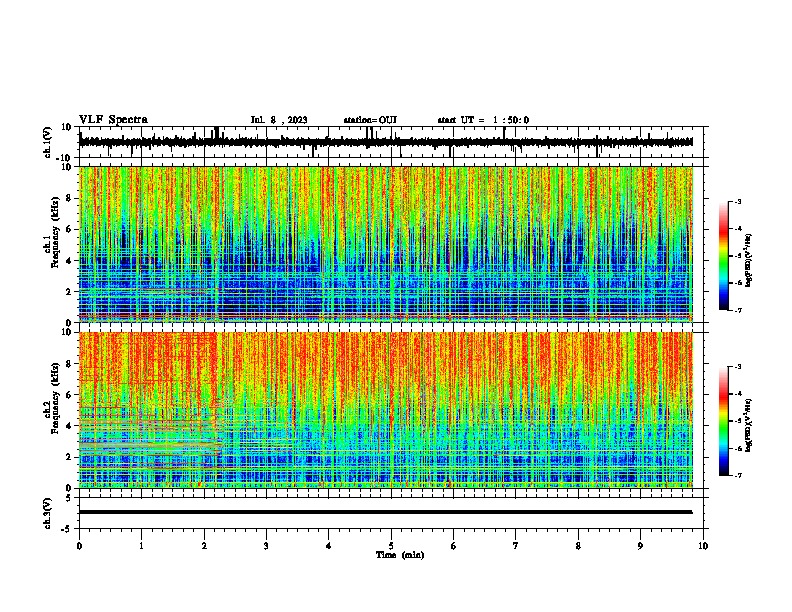792x612 pixels.
Task: Click the "station=OUI" header label
Action: coord(370,120)
